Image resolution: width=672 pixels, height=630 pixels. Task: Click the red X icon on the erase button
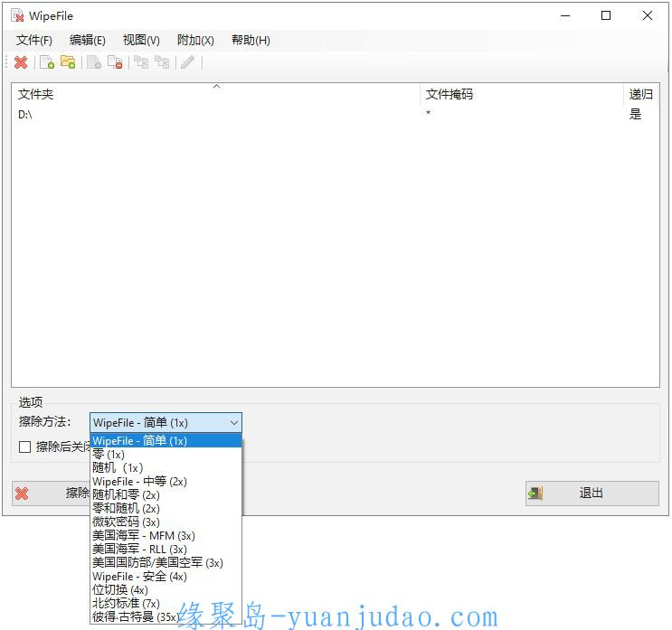[22, 494]
